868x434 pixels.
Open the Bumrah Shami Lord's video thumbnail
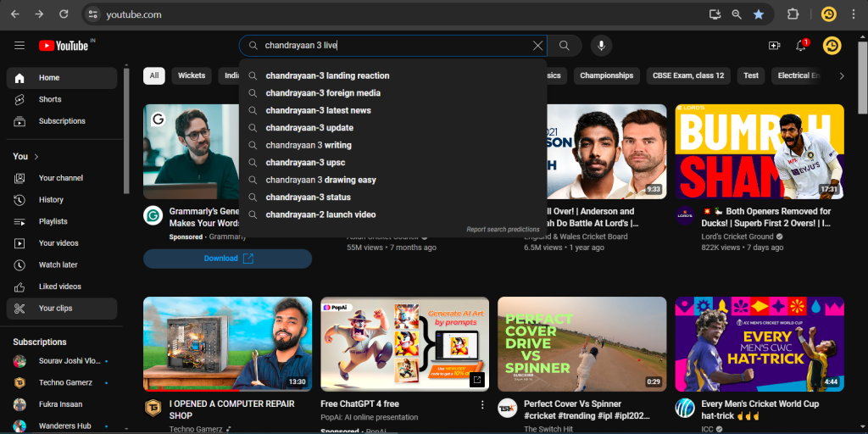759,152
